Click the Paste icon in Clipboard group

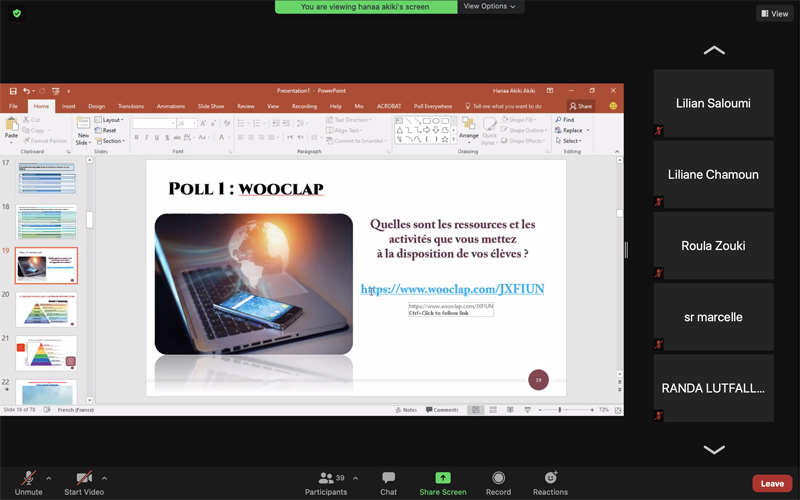click(12, 124)
